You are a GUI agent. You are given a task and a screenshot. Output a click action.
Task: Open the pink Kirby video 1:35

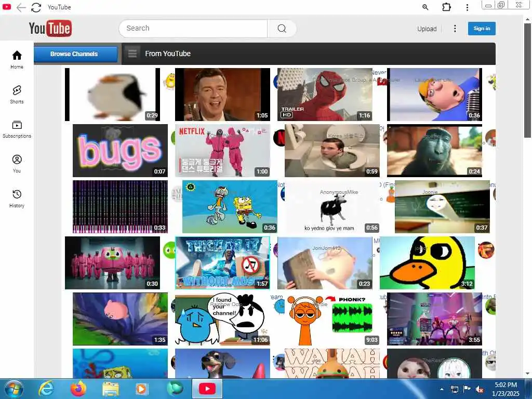(120, 319)
